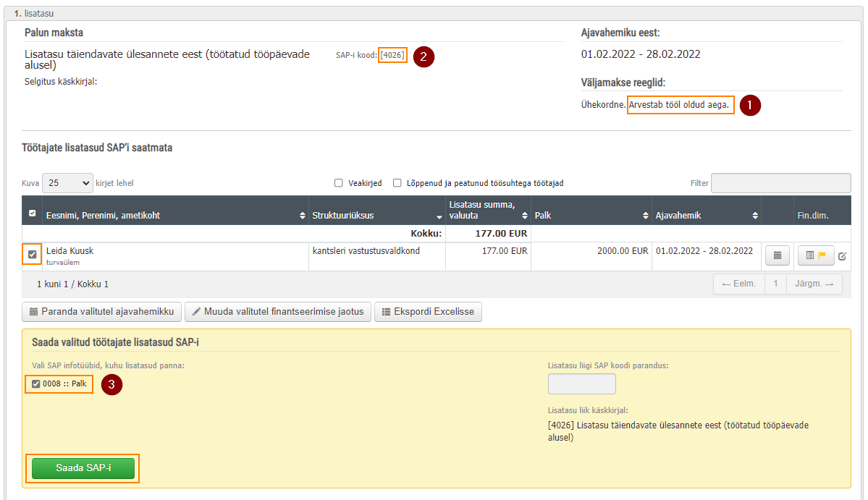
Task: Open the 25 records per page dropdown
Action: point(67,183)
